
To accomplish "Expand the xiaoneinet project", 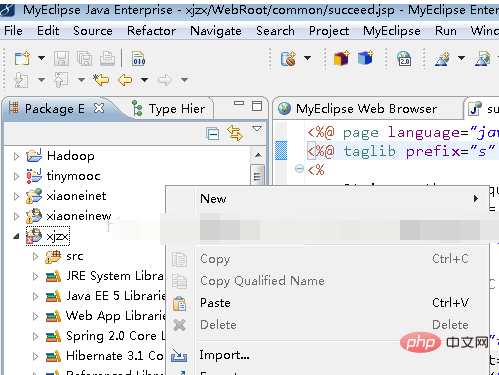I will click(16, 196).
